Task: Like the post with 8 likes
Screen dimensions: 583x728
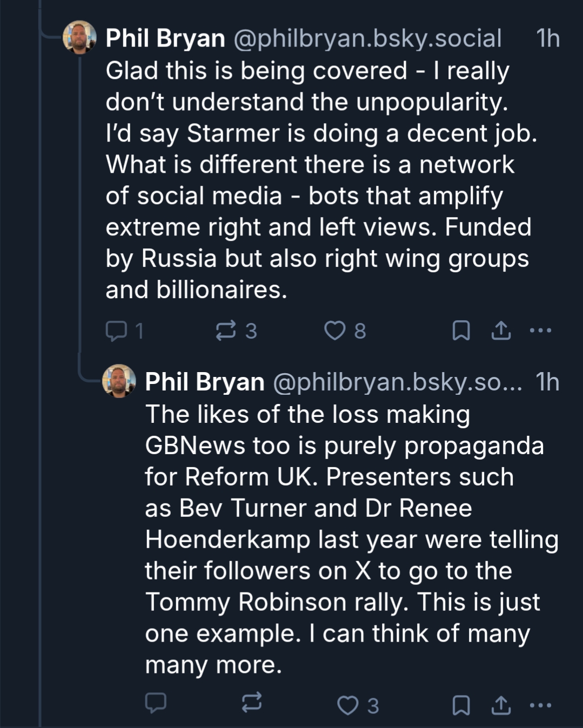Action: (x=334, y=331)
